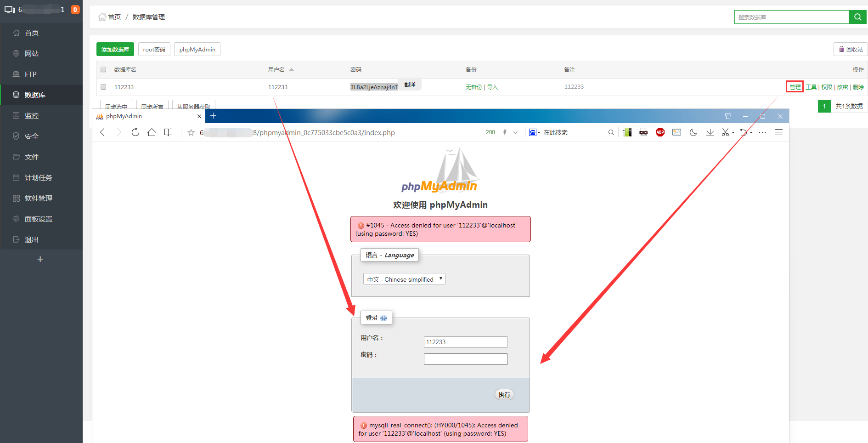Toggle the select-all databases checkbox
The width and height of the screenshot is (868, 443).
click(x=103, y=69)
